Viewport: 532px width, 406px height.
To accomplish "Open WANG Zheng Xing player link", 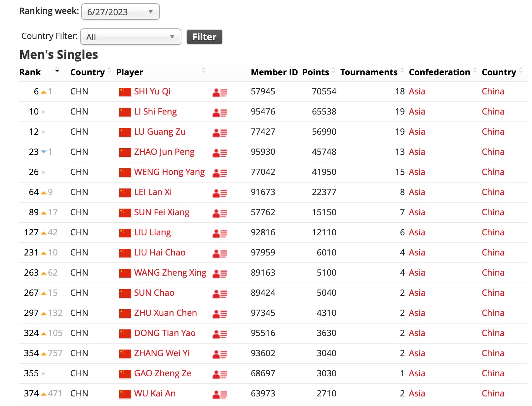I will pos(170,273).
